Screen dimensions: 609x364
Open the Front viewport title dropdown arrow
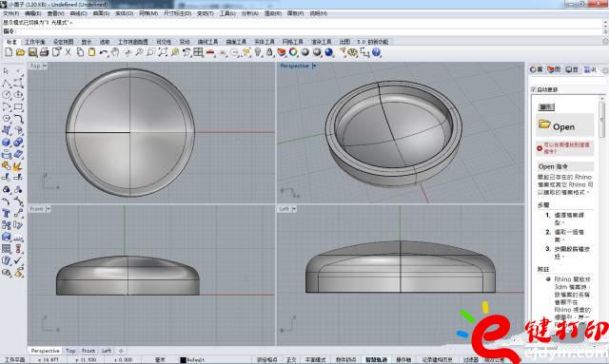49,209
